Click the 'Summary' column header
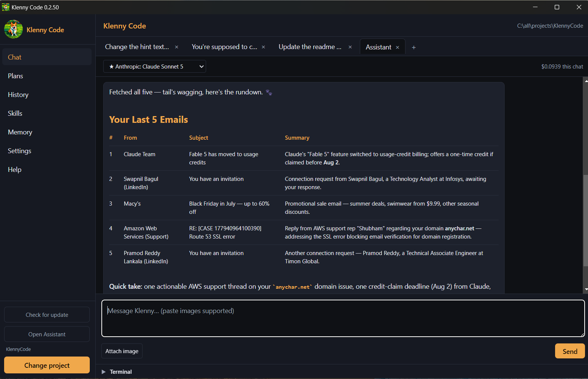 [x=297, y=138]
